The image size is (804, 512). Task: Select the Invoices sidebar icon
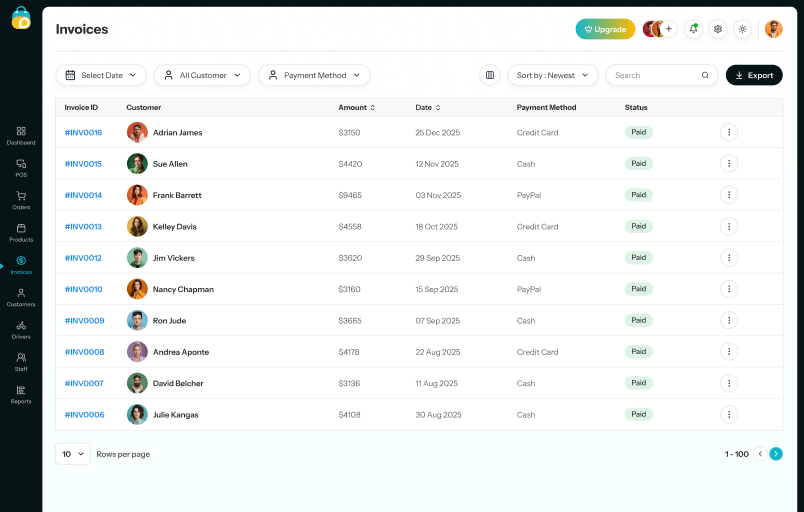[21, 260]
